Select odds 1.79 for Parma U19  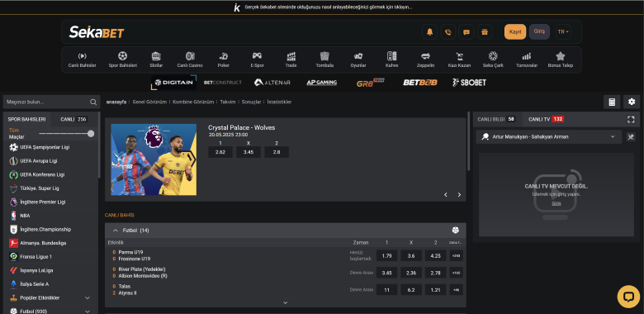coord(386,255)
